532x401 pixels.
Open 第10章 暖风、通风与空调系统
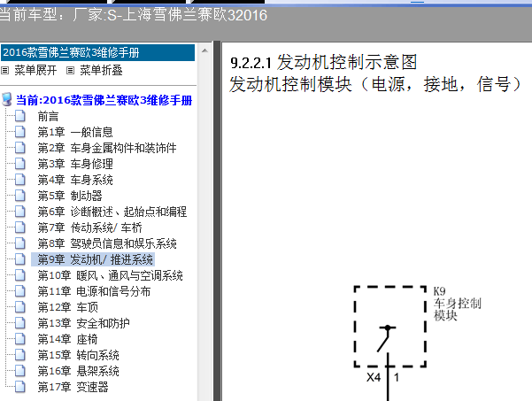coord(110,276)
